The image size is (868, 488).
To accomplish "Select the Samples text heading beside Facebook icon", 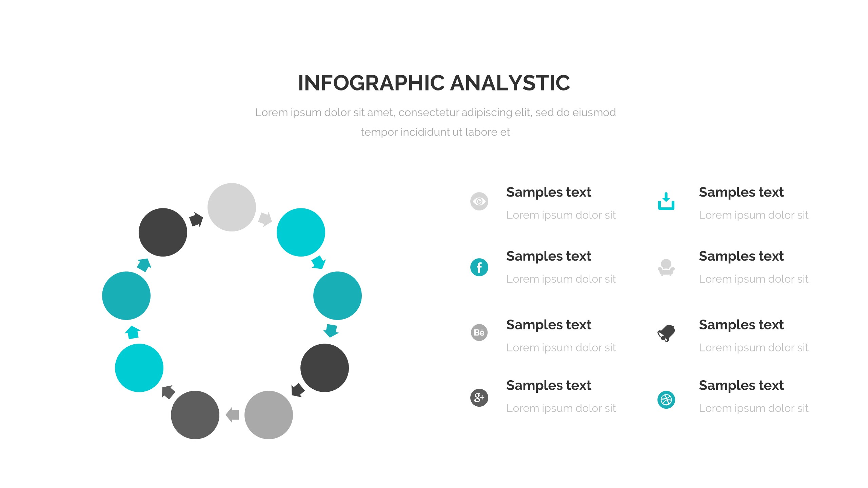I will click(x=549, y=256).
